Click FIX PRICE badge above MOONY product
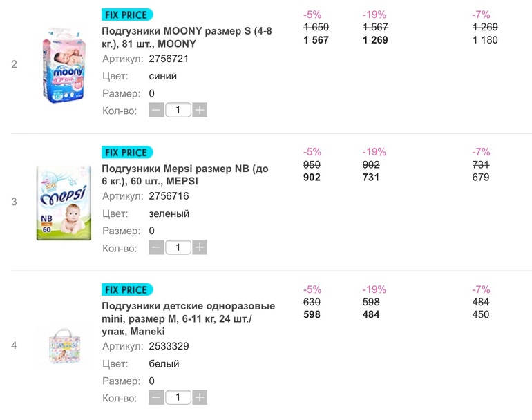The image size is (532, 420). tap(127, 15)
